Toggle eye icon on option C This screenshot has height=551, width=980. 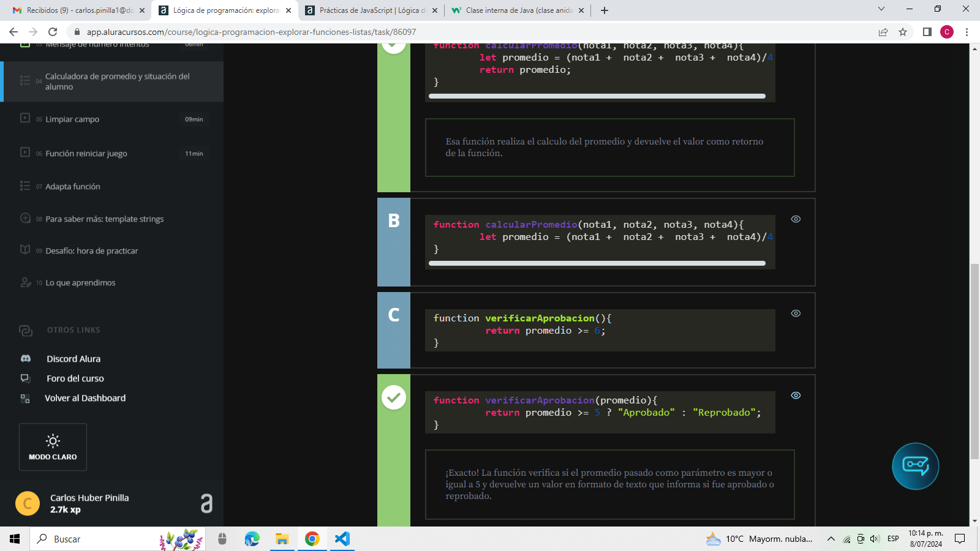tap(796, 313)
